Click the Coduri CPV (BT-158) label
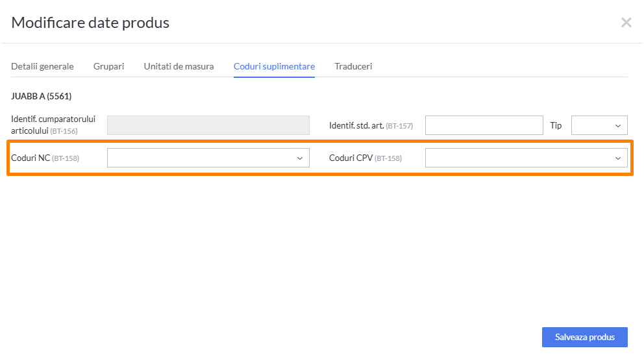 tap(365, 158)
